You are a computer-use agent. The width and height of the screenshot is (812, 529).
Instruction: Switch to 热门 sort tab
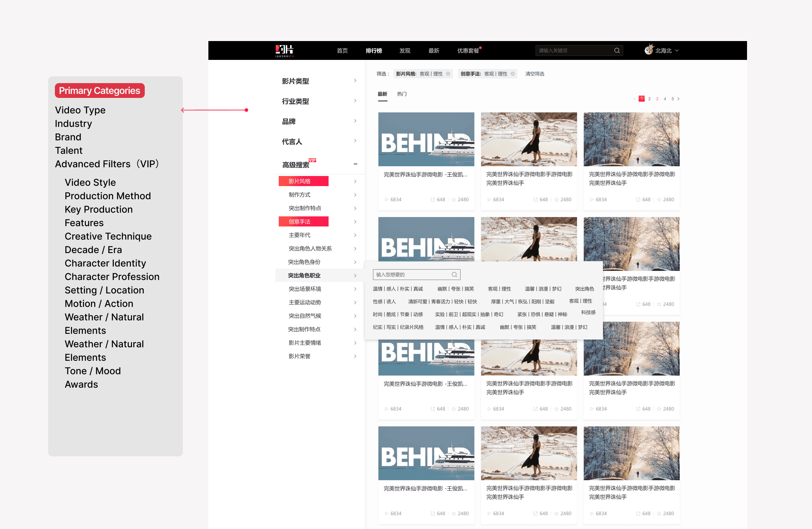[x=402, y=94]
